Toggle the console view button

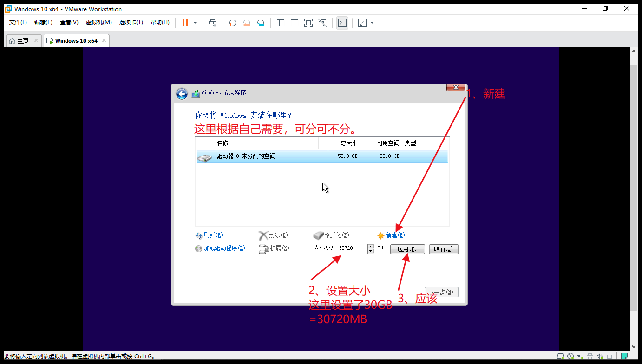click(x=342, y=23)
